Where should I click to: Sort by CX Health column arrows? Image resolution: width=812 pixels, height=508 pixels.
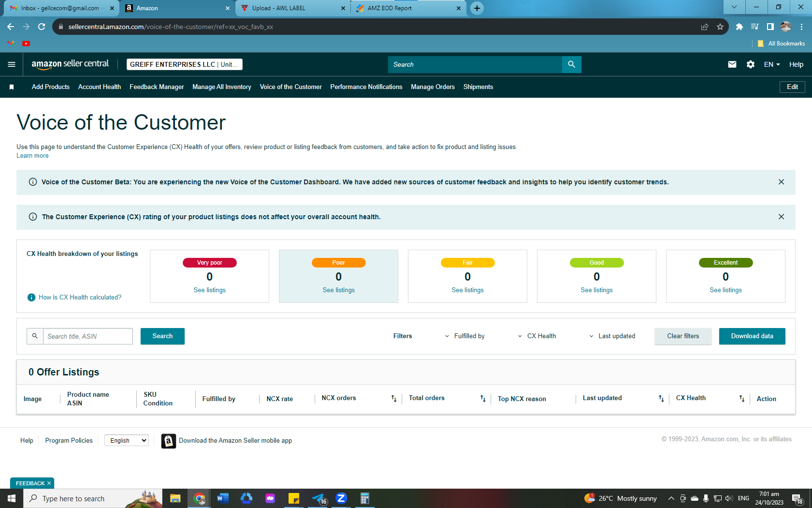(x=742, y=399)
